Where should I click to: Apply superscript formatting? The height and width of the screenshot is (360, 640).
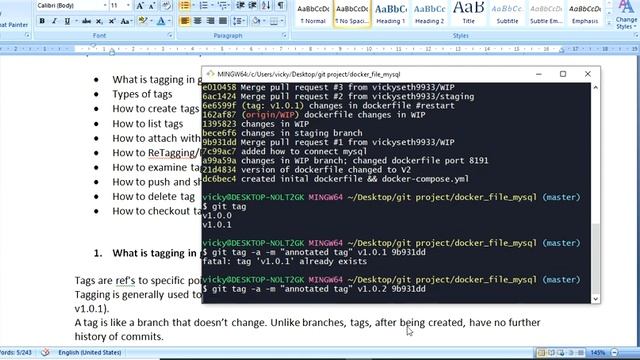click(112, 21)
